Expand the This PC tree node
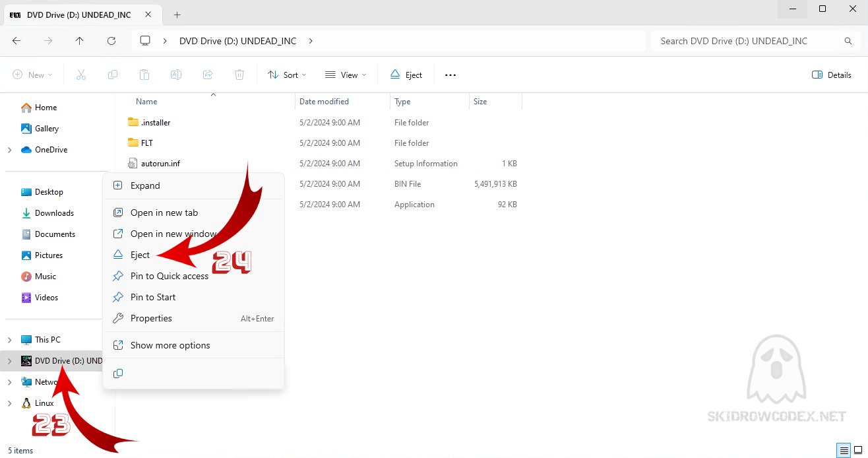The width and height of the screenshot is (868, 458). [x=9, y=340]
